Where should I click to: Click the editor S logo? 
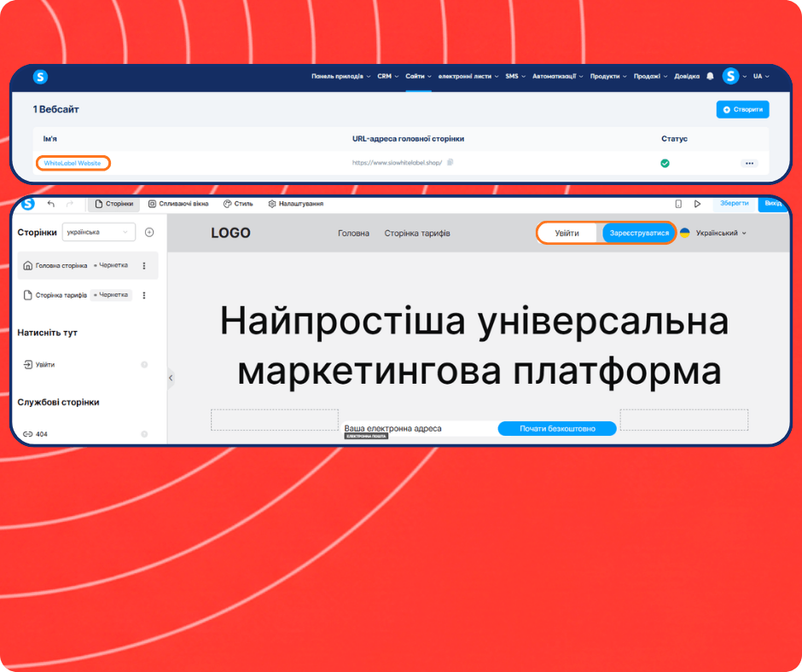pos(28,204)
